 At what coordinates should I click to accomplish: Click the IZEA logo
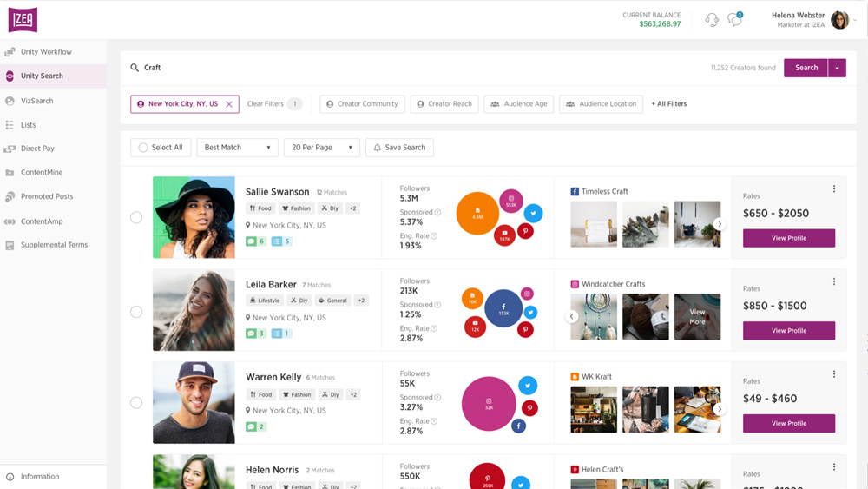(x=23, y=20)
